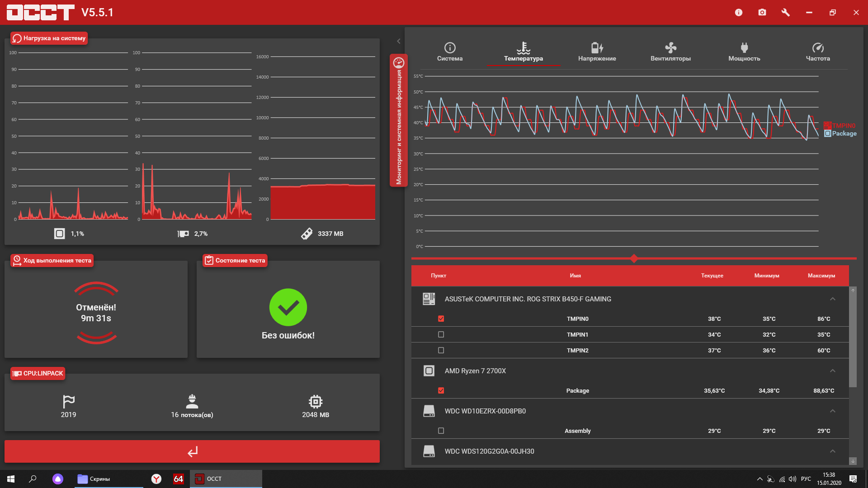
Task: Click the red graph divider diamond handle
Action: pos(634,258)
